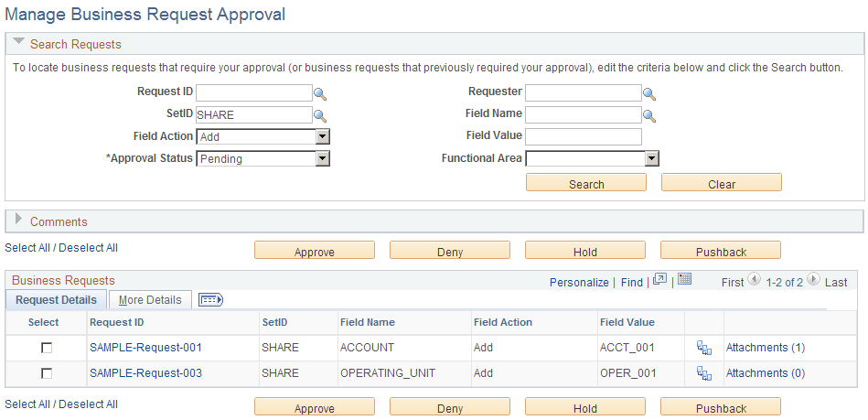Switch to the Request Details tab
The width and height of the screenshot is (868, 420).
pyautogui.click(x=56, y=300)
